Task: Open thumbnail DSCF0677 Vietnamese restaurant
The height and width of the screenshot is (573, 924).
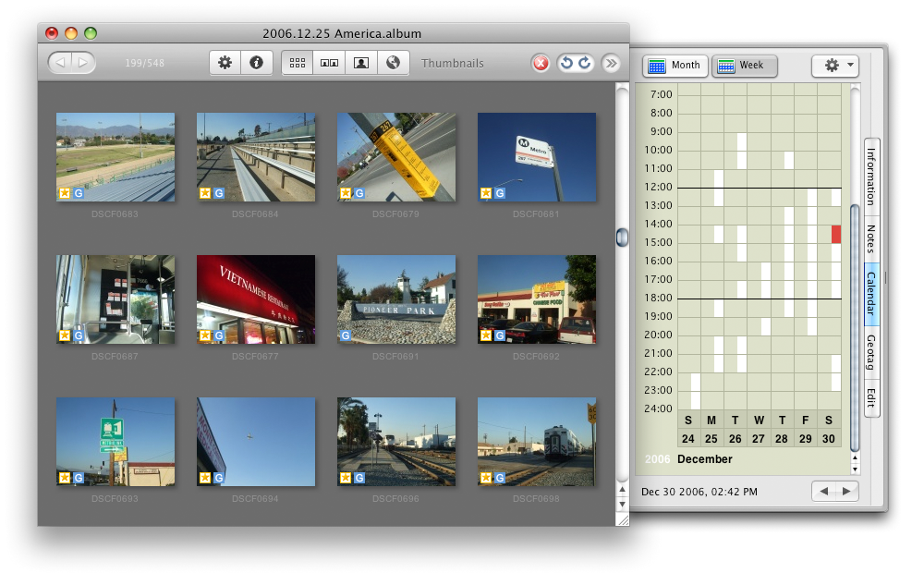Action: coord(256,299)
